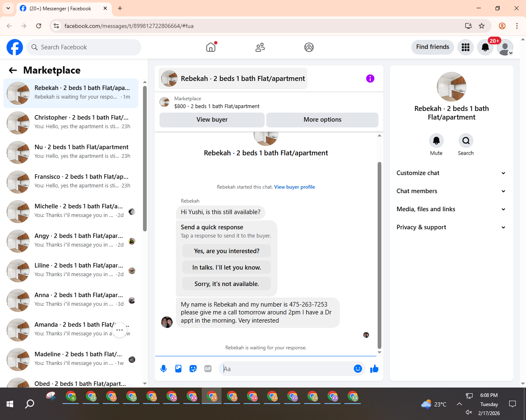Open Michelle's apartment conversation
526x420 pixels.
pos(71,212)
